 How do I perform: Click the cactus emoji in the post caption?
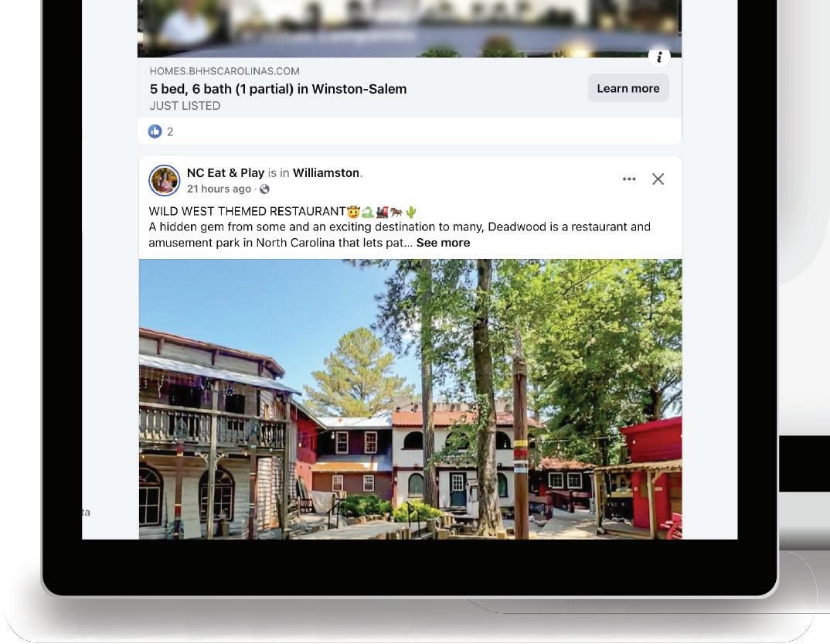coord(411,212)
